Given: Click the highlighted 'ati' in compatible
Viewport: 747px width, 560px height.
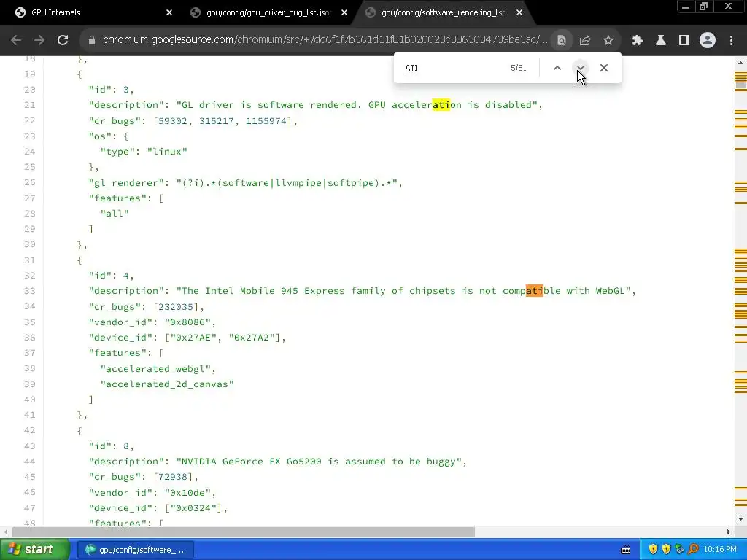Looking at the screenshot, I should click(x=535, y=290).
